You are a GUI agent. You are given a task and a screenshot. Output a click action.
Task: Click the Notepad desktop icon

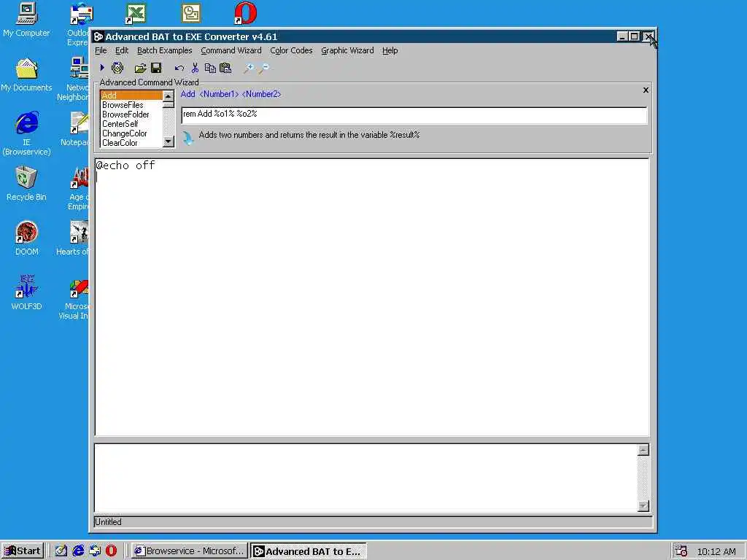pyautogui.click(x=76, y=128)
